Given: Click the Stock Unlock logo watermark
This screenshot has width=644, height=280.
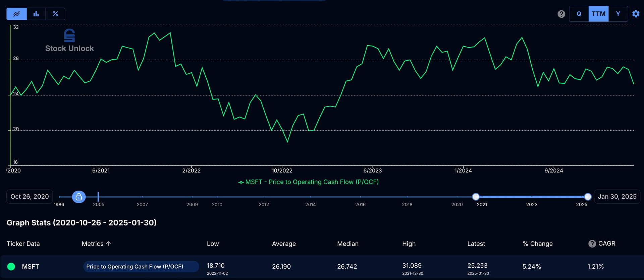Looking at the screenshot, I should 69,41.
